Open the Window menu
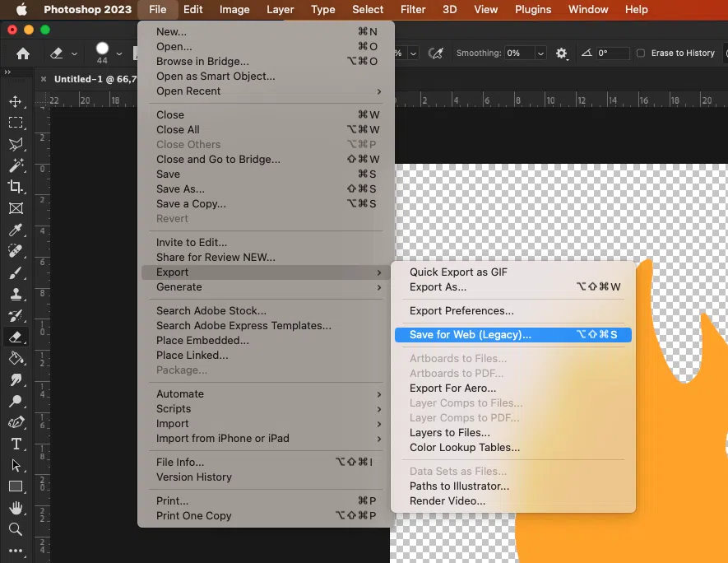 588,9
